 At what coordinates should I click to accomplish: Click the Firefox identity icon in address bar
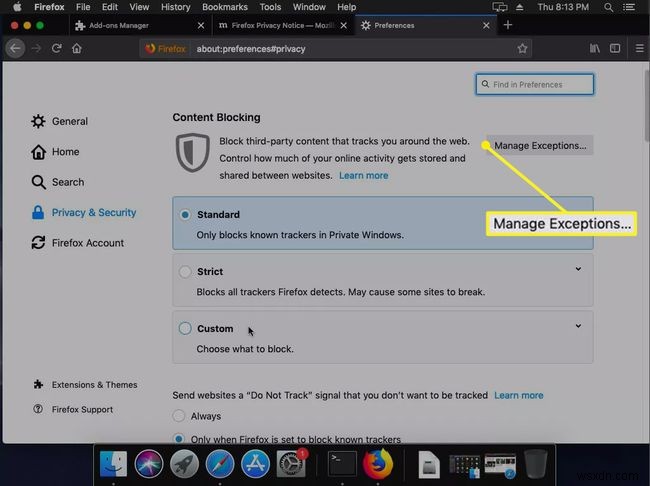point(165,49)
